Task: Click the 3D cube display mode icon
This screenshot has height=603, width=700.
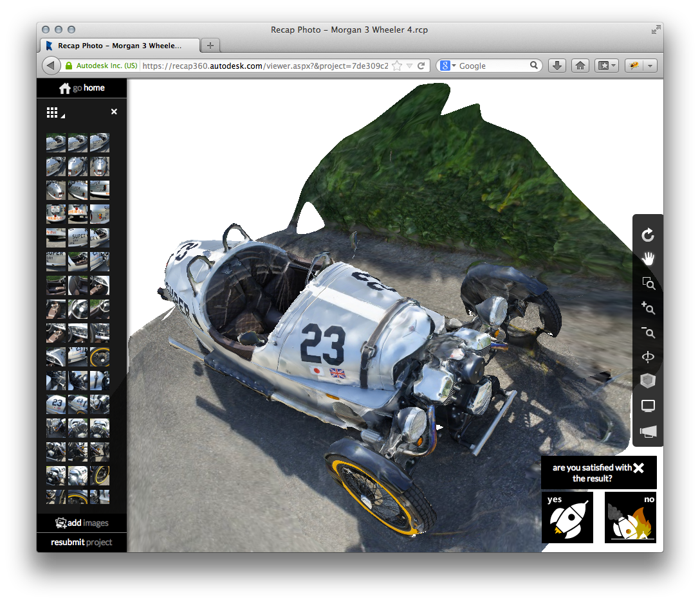Action: tap(648, 381)
